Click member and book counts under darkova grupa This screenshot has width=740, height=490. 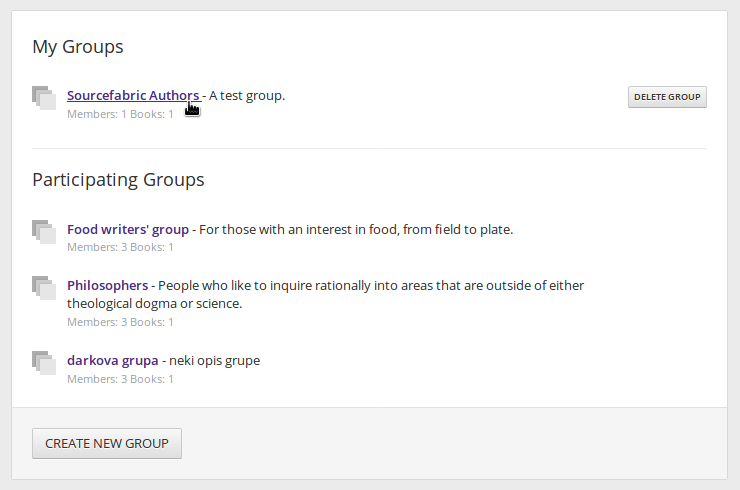[120, 379]
